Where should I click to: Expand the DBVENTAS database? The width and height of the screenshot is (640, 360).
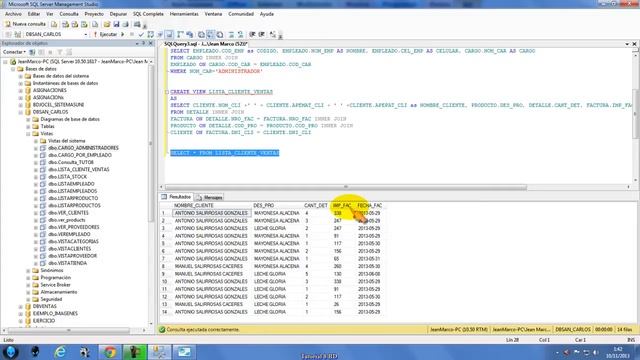[20, 307]
